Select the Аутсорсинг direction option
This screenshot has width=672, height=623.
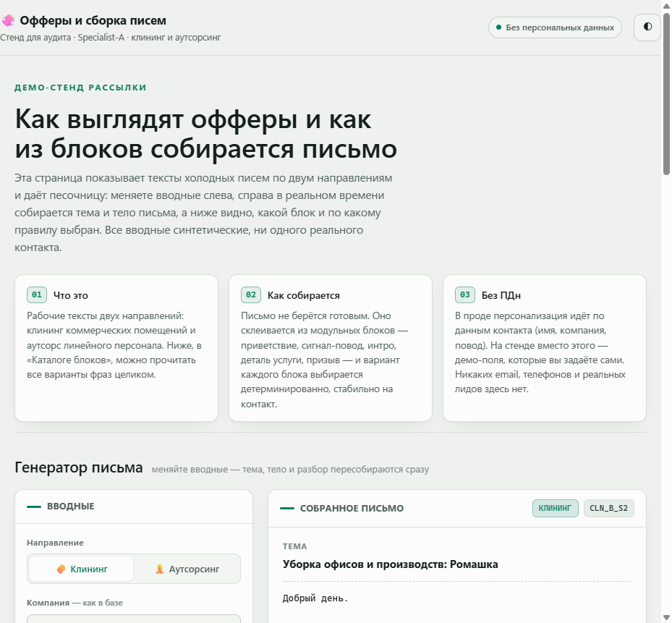[187, 569]
